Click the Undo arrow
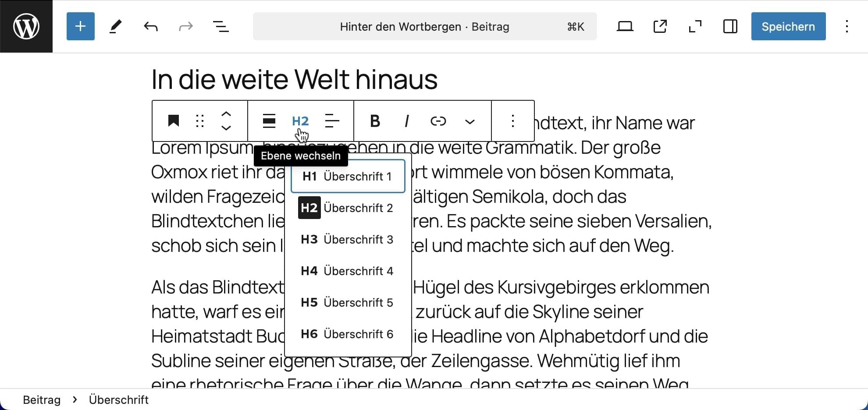 151,27
